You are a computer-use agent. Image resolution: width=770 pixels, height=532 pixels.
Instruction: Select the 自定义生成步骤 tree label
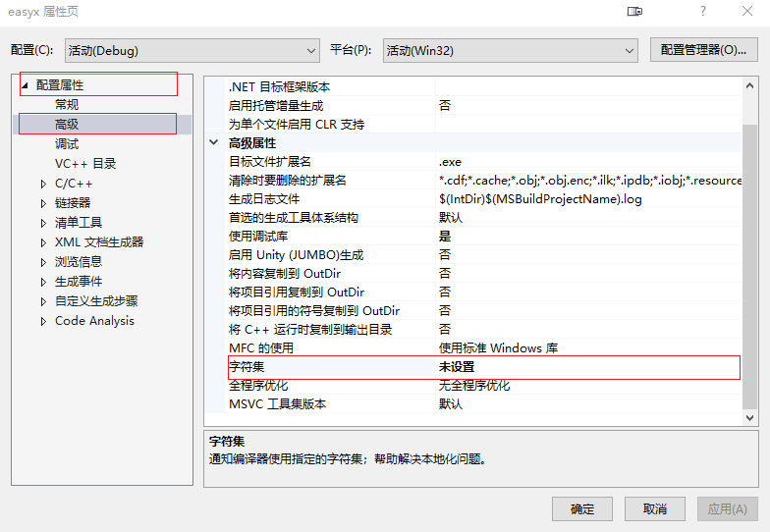[x=96, y=300]
